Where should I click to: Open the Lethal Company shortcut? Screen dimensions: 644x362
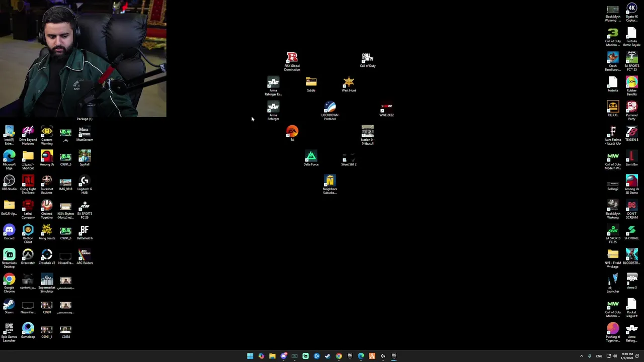coord(28,209)
